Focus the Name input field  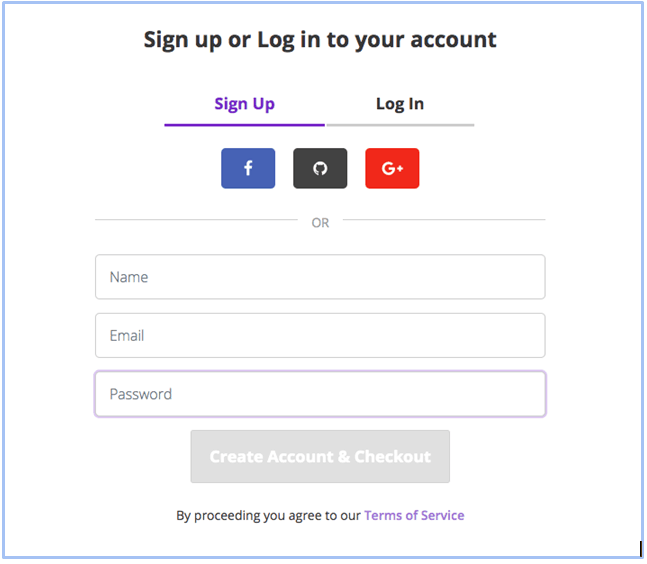pos(320,277)
